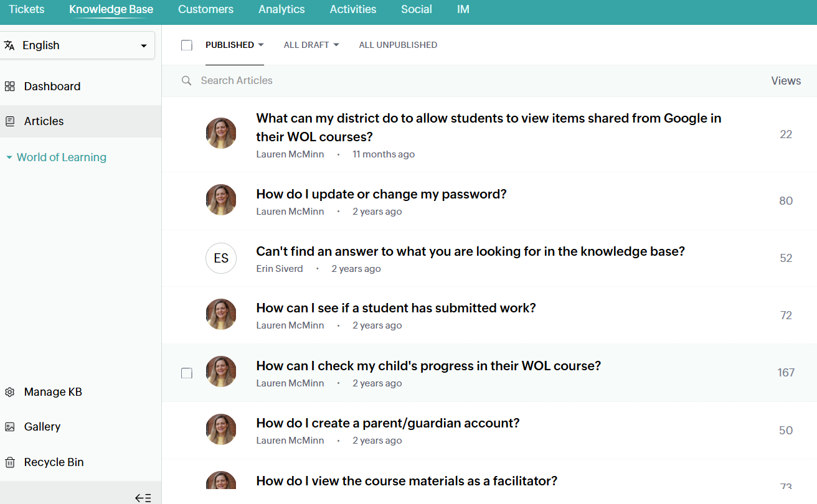
Task: Collapse the World of Learning tree node
Action: pos(9,158)
